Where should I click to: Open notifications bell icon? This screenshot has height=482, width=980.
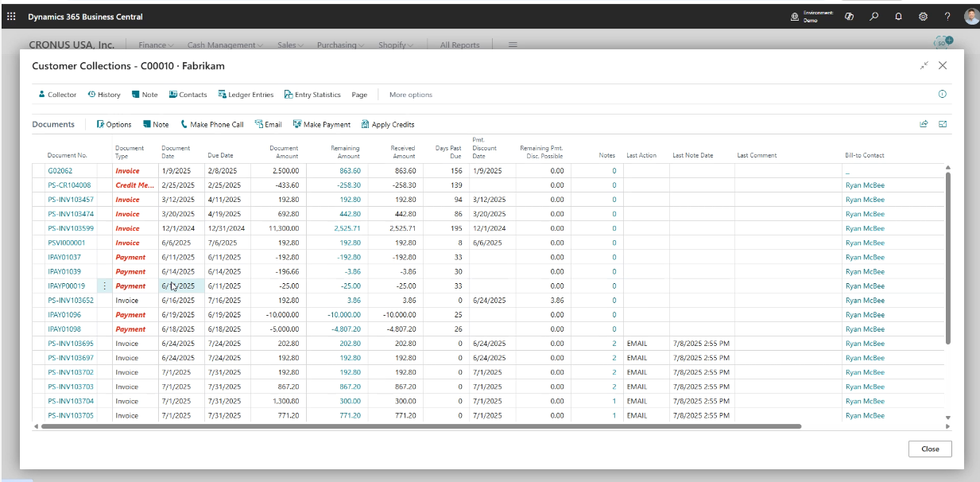[x=898, y=17]
